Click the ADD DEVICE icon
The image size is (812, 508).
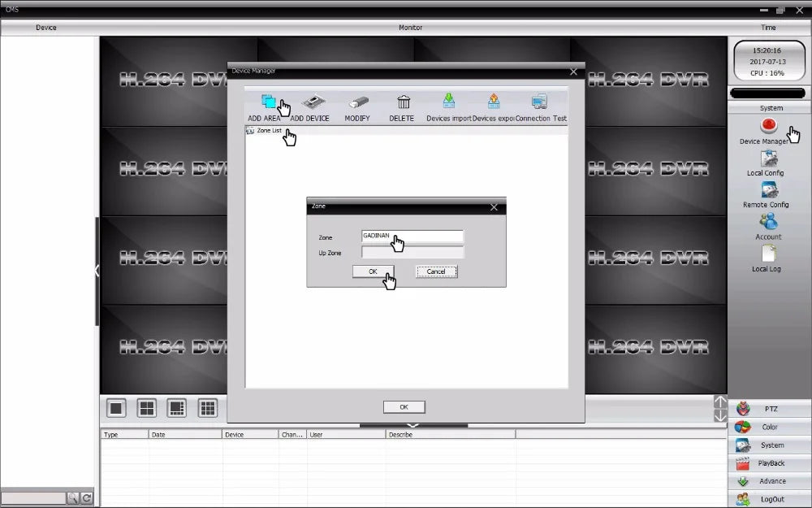[313, 101]
